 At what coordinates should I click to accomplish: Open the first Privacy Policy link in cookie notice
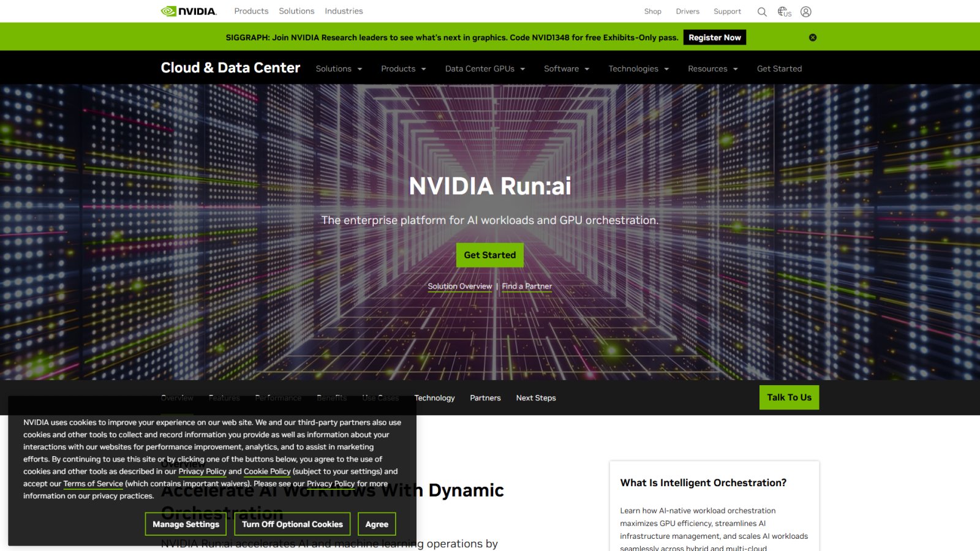(x=202, y=471)
